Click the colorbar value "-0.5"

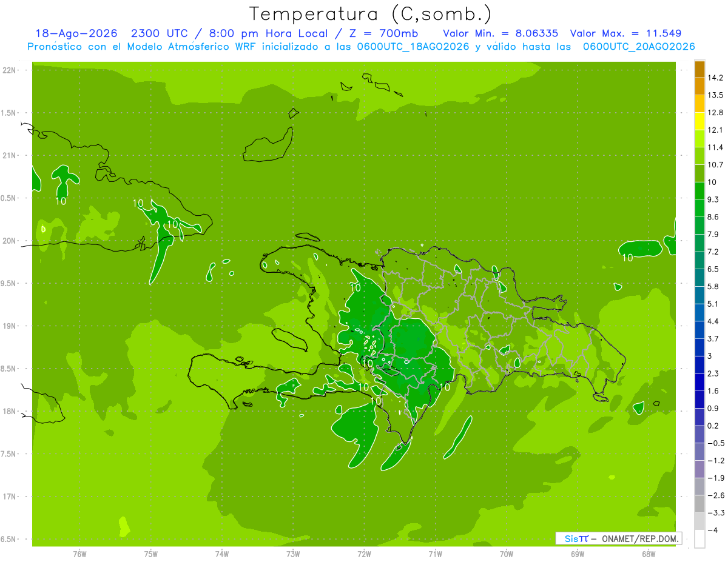pyautogui.click(x=715, y=443)
